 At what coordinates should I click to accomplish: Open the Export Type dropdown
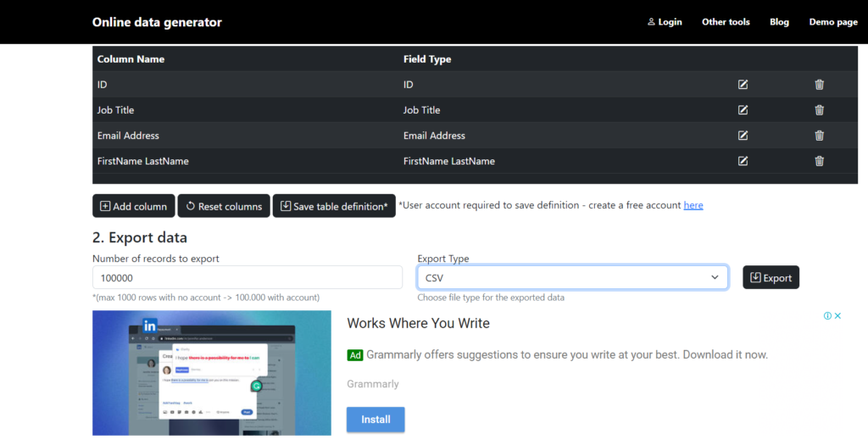(572, 277)
